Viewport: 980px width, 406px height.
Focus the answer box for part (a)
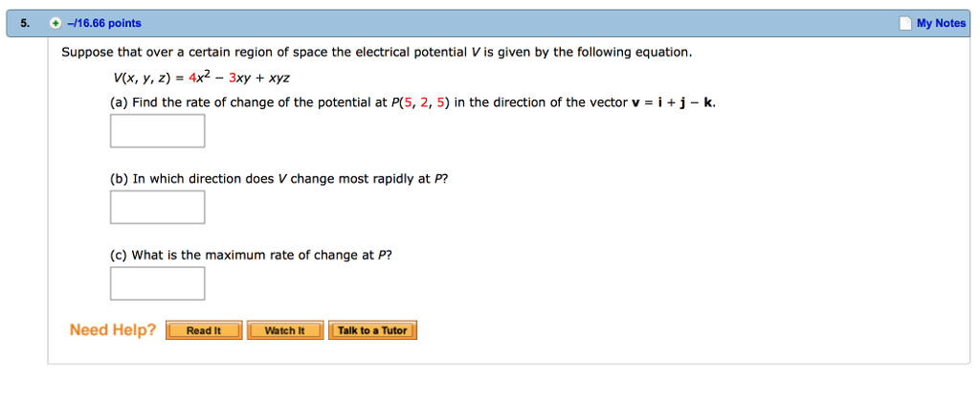click(x=157, y=131)
